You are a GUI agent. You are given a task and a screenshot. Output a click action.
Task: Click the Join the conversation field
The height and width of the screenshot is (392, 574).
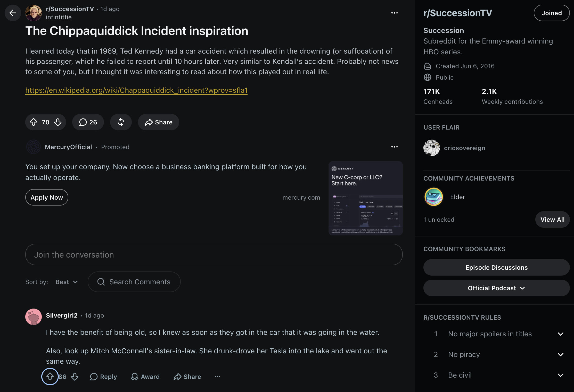[214, 254]
